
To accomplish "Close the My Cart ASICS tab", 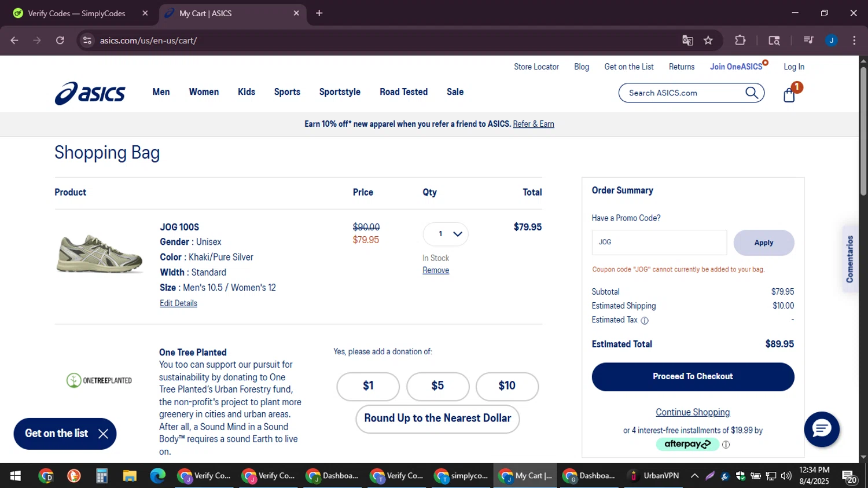I will 296,13.
